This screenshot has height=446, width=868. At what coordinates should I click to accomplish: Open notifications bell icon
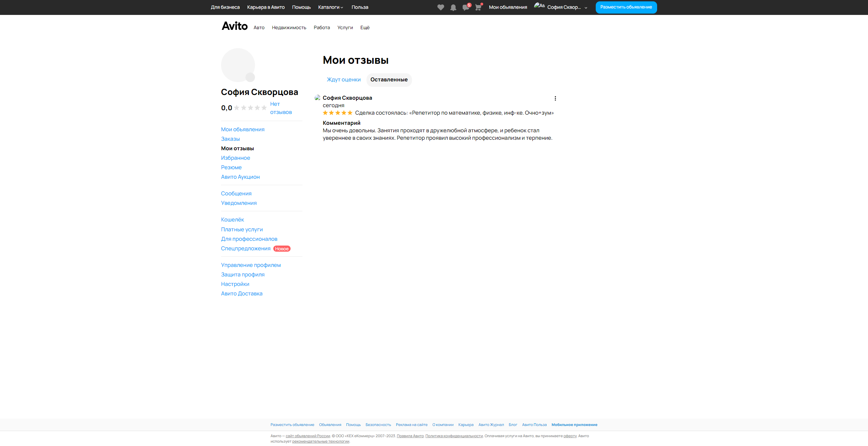point(453,7)
